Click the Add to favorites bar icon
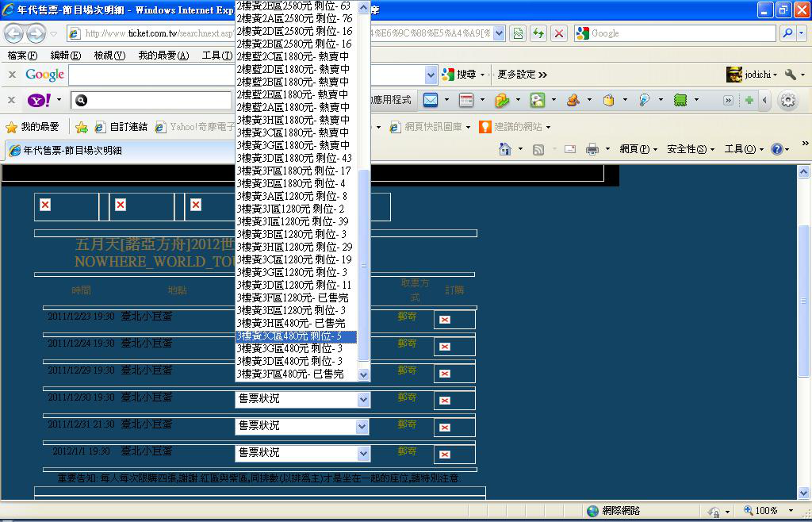 click(82, 127)
